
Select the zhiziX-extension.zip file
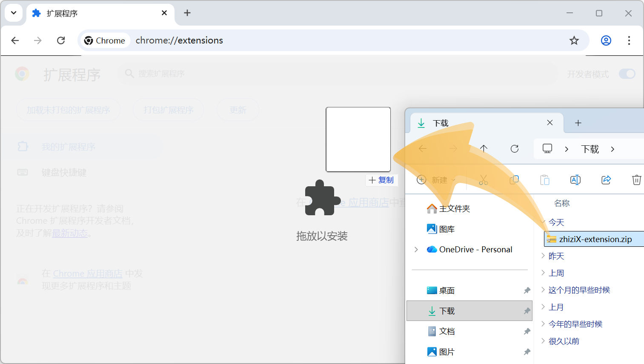pos(594,239)
